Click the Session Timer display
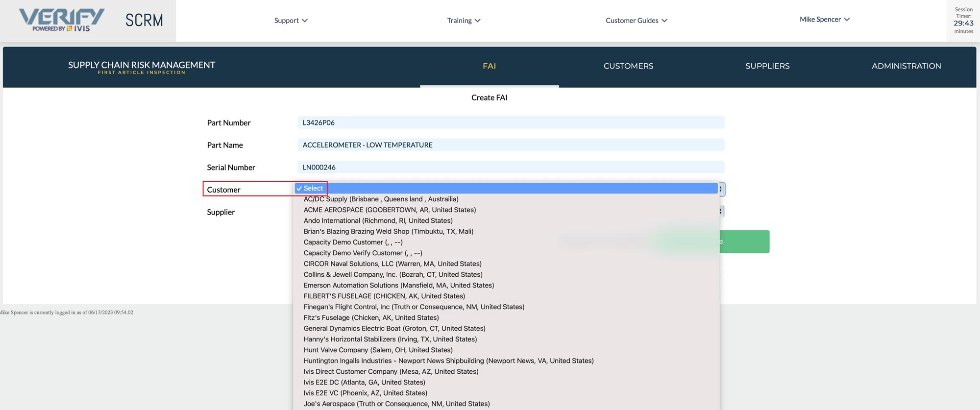This screenshot has width=980, height=410. coord(963,20)
